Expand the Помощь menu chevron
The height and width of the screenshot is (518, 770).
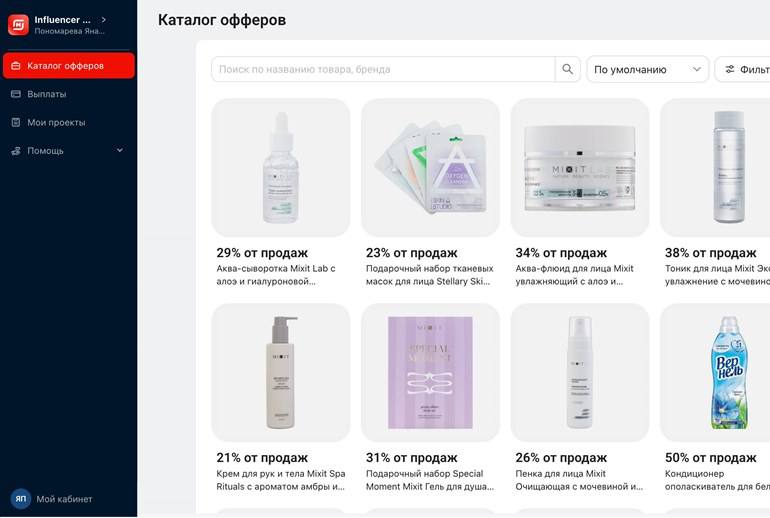point(120,150)
